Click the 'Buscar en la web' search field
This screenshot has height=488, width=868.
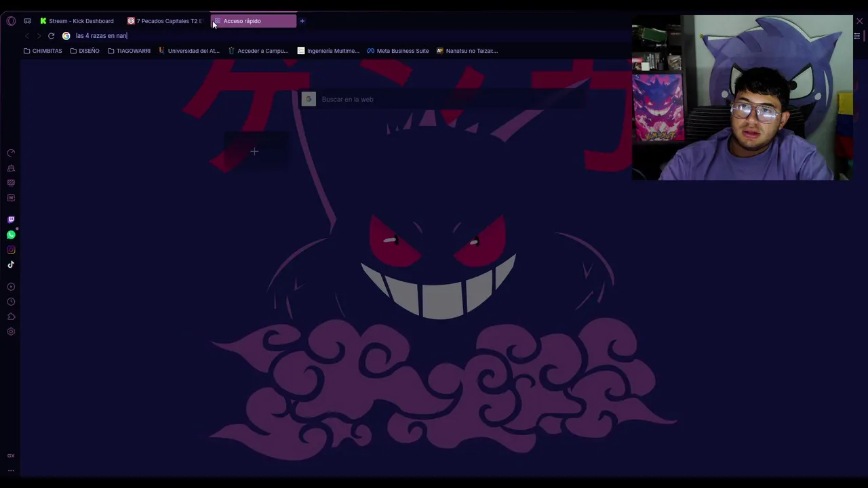click(444, 100)
